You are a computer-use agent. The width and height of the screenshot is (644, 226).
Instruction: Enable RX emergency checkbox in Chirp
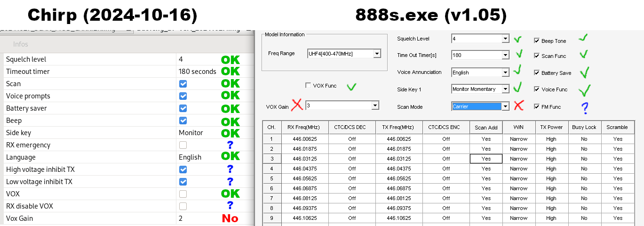(x=183, y=145)
